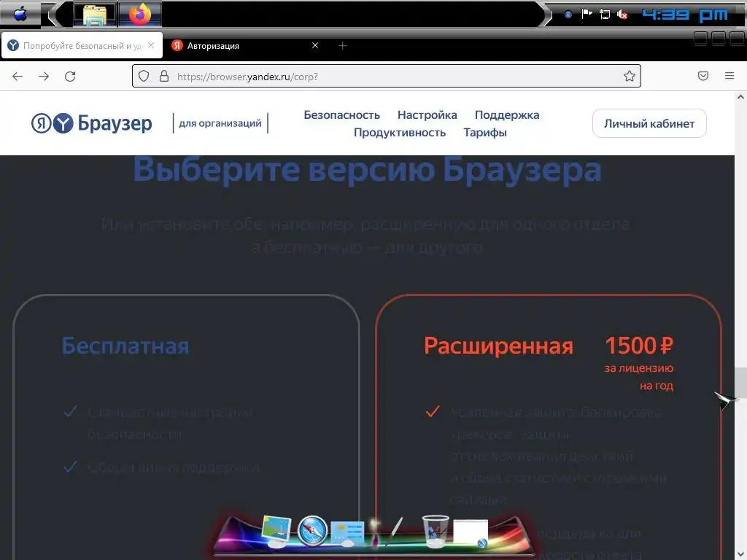Open the desktop monitor dock icon

[276, 531]
